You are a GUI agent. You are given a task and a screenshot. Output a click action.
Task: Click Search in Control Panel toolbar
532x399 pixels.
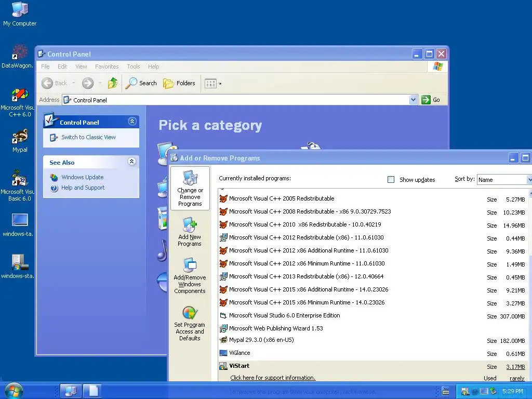click(x=141, y=83)
